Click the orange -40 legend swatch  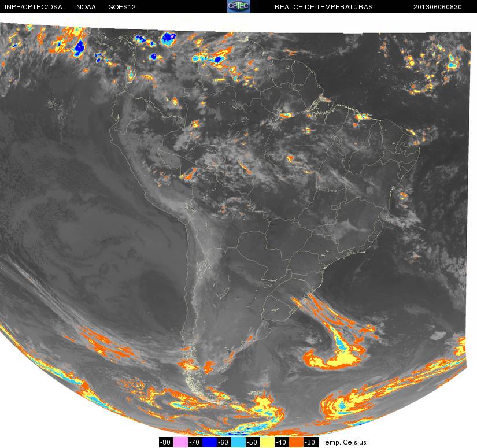(296, 442)
